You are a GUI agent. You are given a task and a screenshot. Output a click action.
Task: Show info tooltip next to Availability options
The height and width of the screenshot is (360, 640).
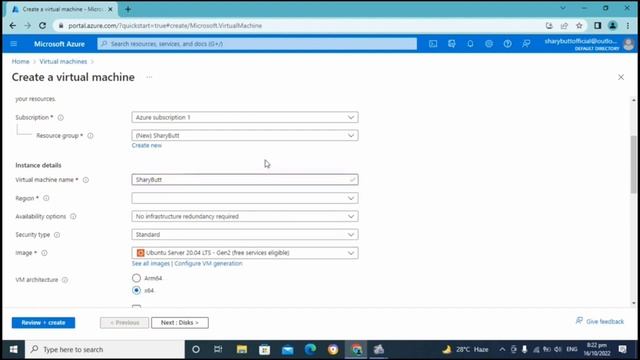[x=73, y=216]
